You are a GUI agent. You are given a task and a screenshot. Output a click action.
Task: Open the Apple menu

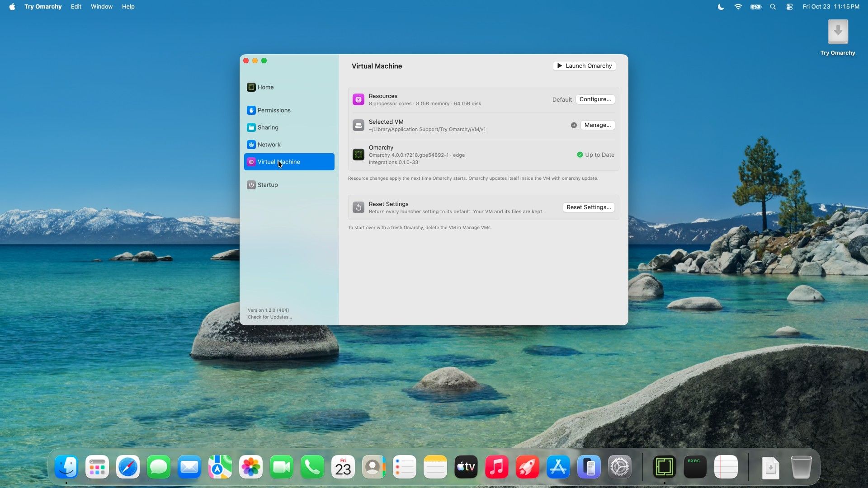click(x=12, y=7)
